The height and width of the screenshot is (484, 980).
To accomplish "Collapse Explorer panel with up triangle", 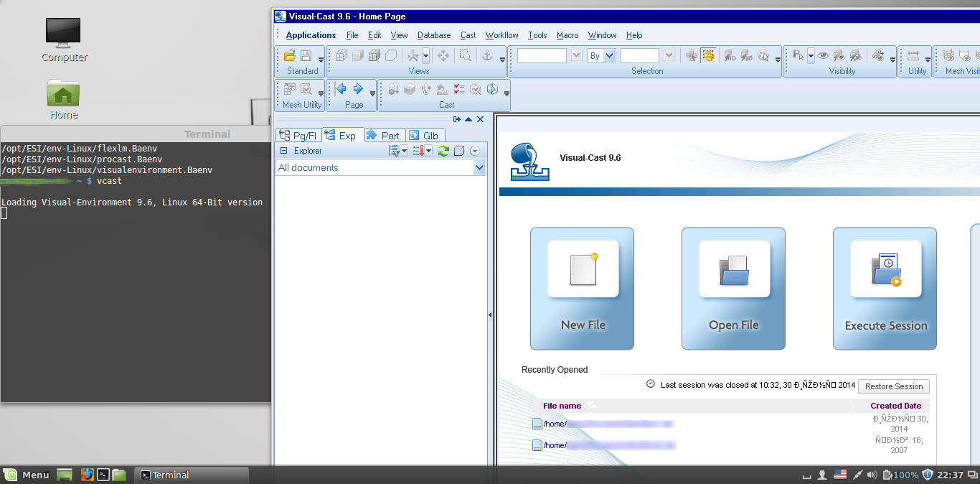I will tap(468, 119).
